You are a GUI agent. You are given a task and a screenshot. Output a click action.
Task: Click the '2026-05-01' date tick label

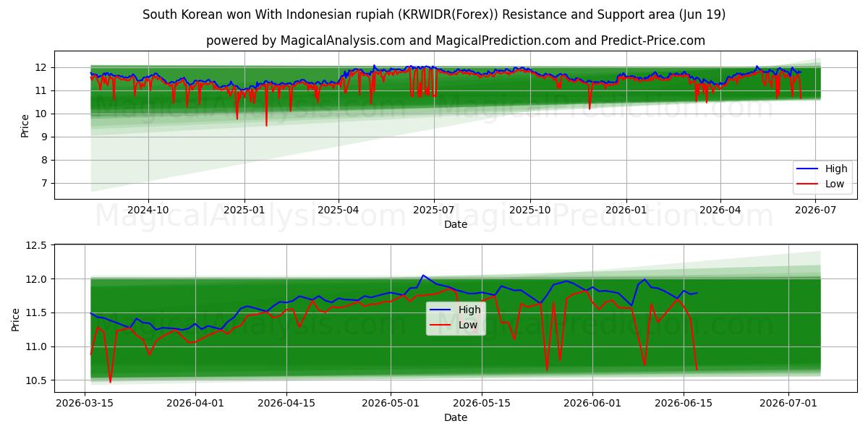(391, 404)
